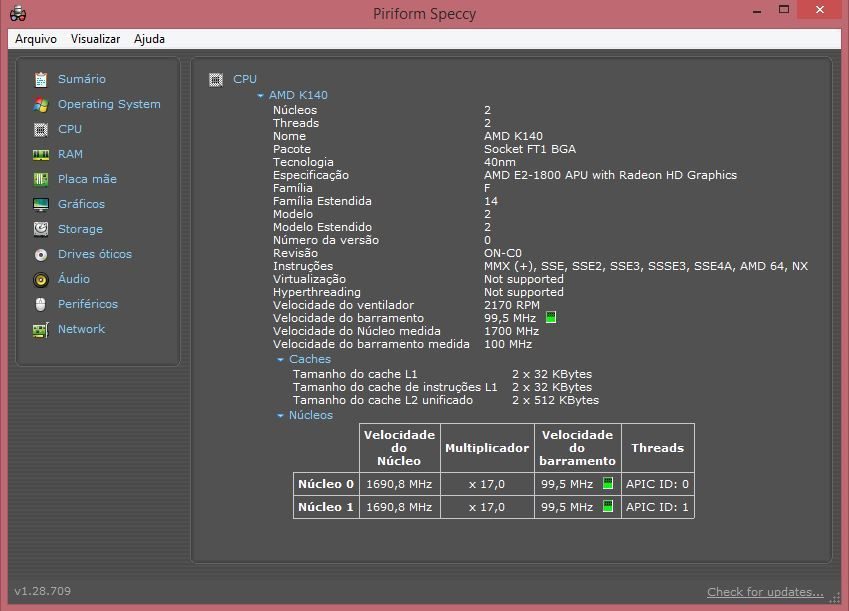
Task: Click the Threads column header in table
Action: pyautogui.click(x=658, y=448)
